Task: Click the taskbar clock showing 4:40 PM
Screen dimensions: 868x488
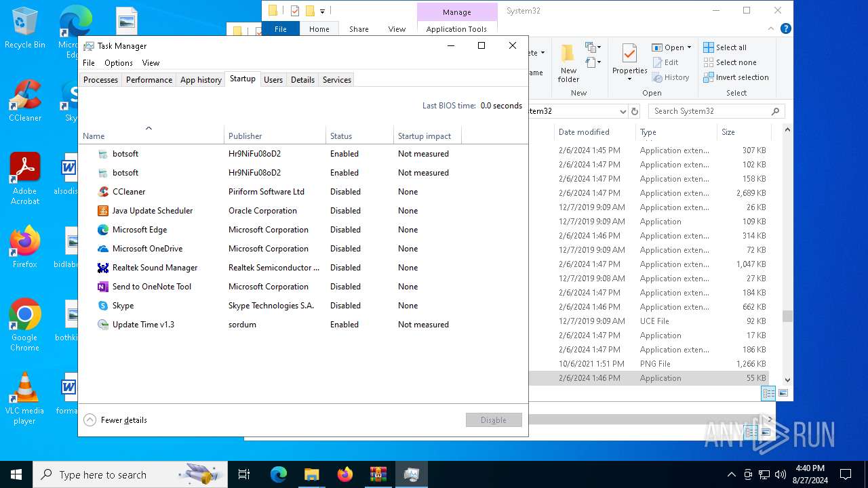Action: click(810, 474)
